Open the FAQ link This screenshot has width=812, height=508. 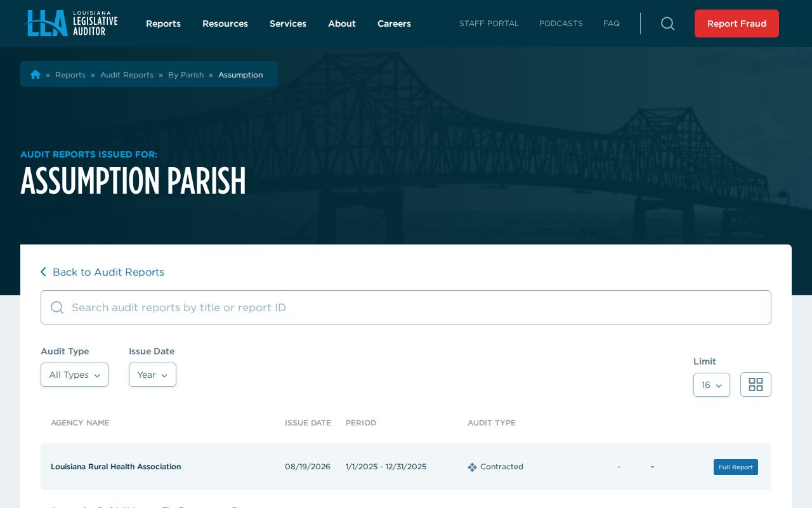tap(612, 23)
